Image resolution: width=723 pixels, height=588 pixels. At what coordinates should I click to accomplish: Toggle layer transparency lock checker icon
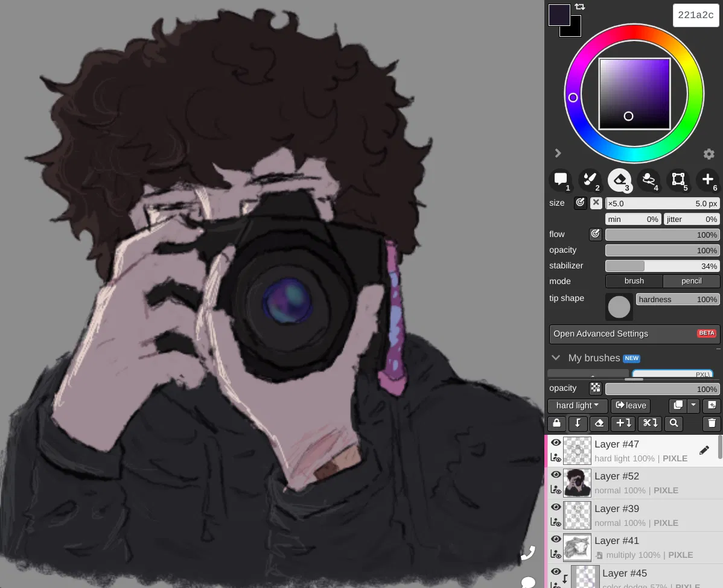click(595, 388)
